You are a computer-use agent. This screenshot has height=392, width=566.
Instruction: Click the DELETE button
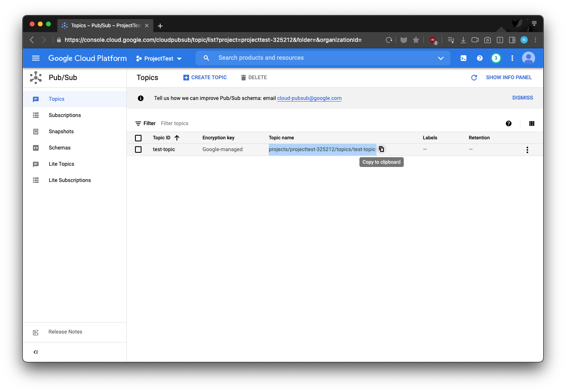point(254,78)
